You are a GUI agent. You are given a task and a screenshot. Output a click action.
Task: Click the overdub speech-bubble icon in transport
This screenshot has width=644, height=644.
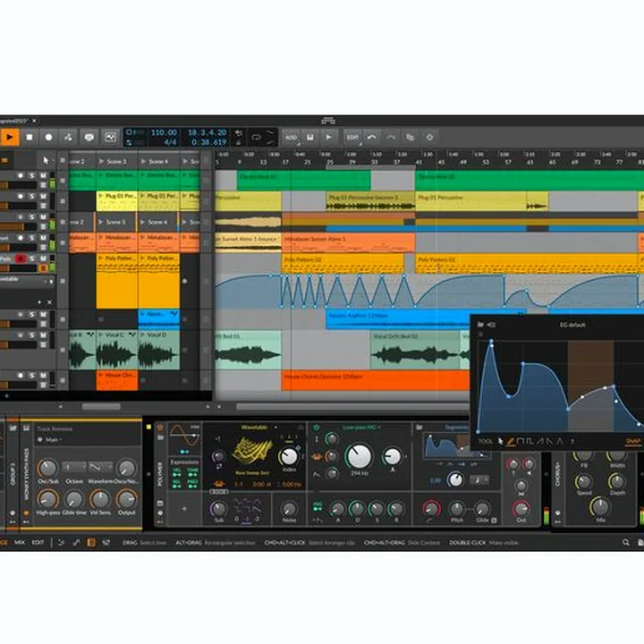tap(89, 137)
